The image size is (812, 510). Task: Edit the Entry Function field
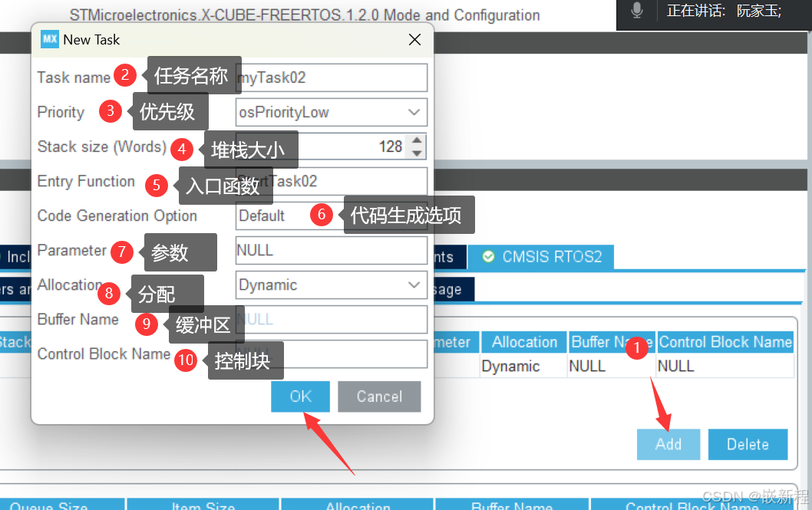[x=332, y=181]
